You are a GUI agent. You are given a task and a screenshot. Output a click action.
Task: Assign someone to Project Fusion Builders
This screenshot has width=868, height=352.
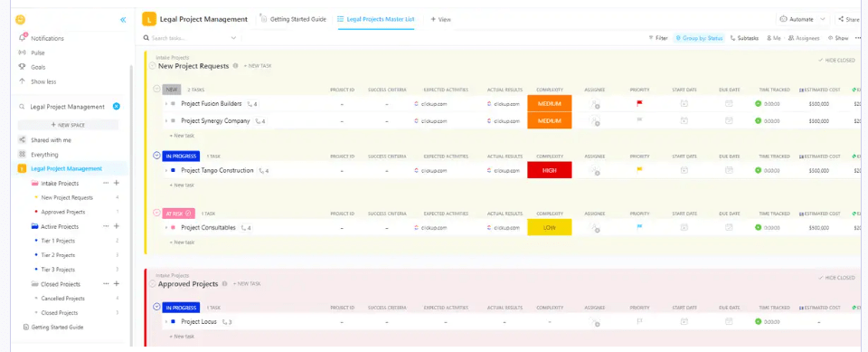[595, 104]
